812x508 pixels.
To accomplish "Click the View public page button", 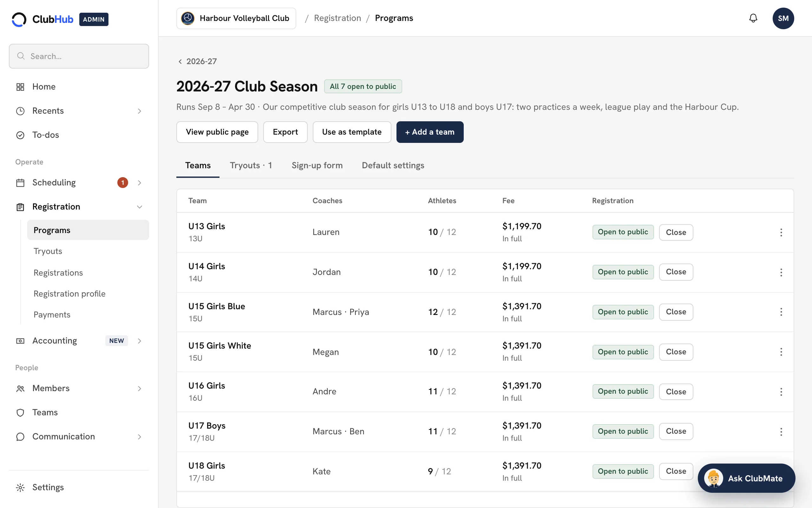I will point(217,132).
